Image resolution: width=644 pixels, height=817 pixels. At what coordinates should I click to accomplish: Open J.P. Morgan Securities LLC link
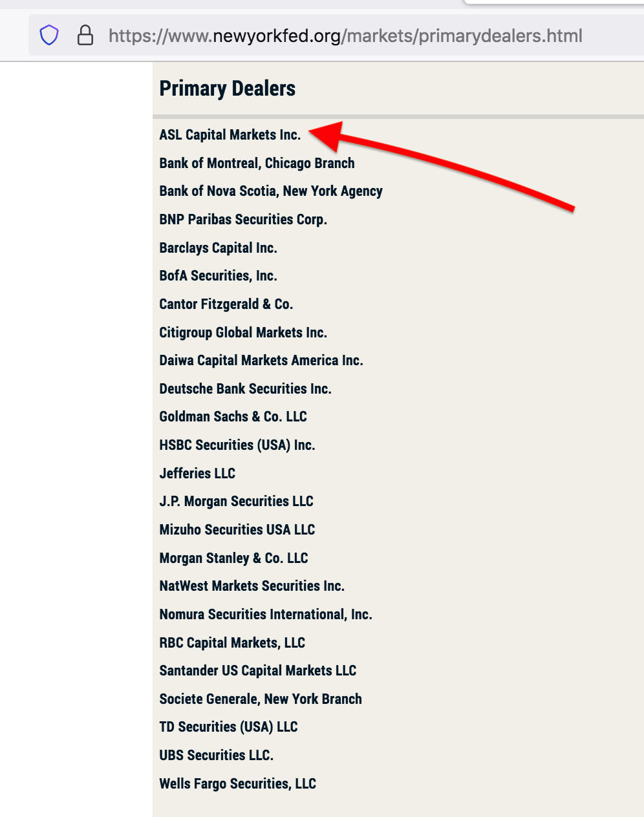point(236,502)
